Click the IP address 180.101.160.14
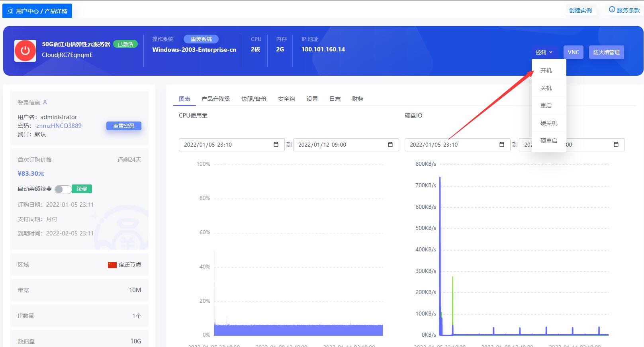 pyautogui.click(x=323, y=49)
